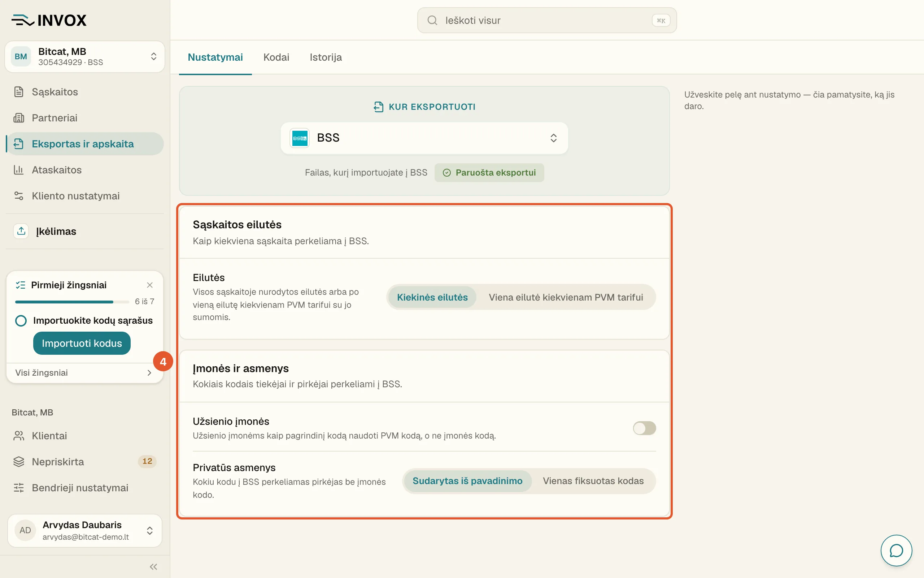Expand Visi žingsniai list

tap(85, 373)
